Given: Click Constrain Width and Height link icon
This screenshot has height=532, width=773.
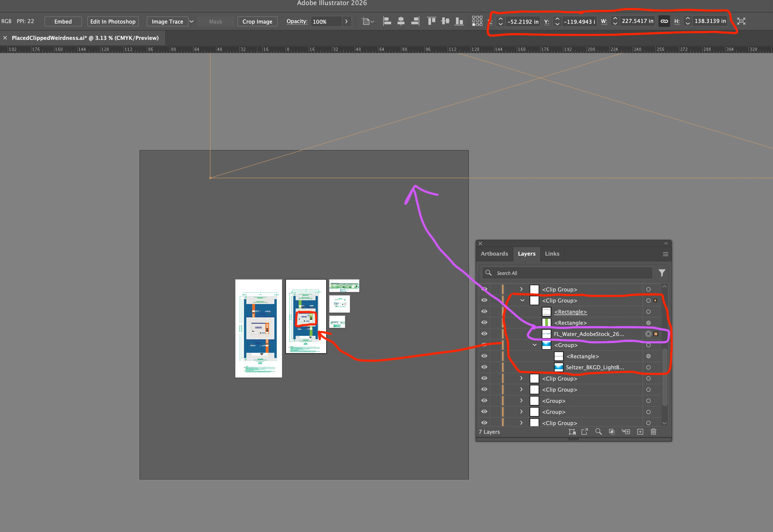Looking at the screenshot, I should pos(664,21).
